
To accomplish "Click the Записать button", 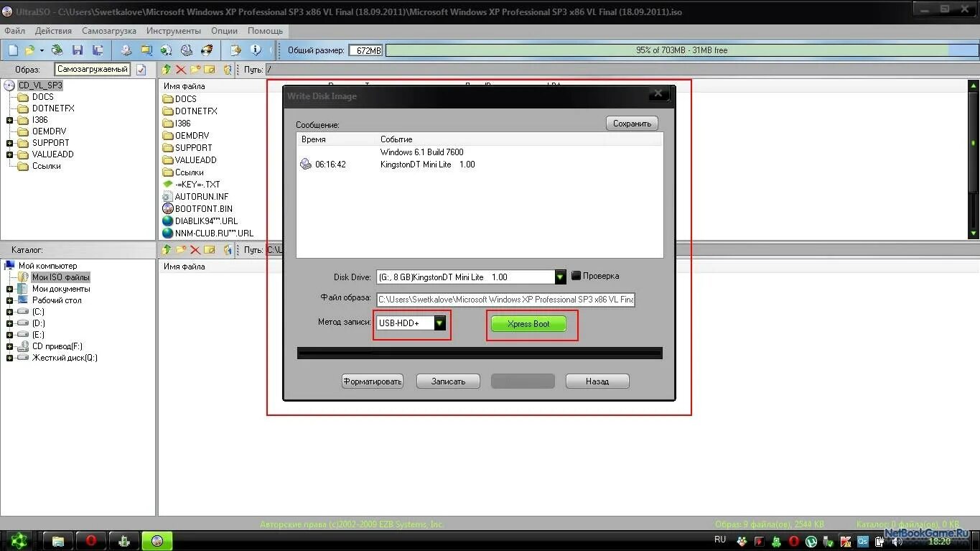I will tap(448, 381).
